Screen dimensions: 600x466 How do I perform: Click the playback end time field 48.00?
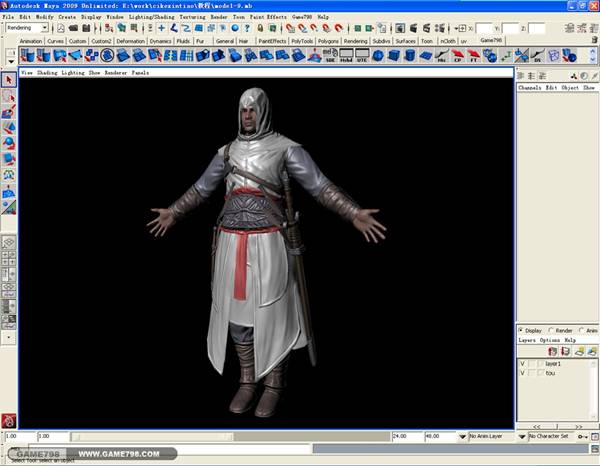(x=437, y=437)
